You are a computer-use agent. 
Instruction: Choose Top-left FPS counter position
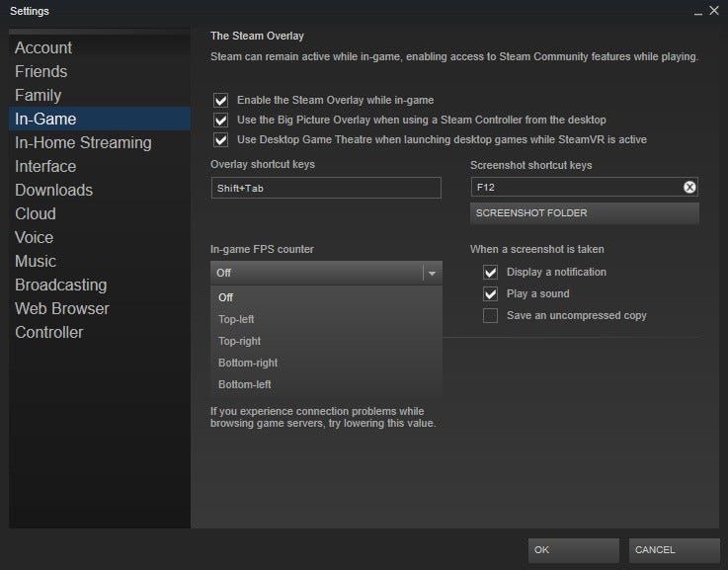point(326,319)
